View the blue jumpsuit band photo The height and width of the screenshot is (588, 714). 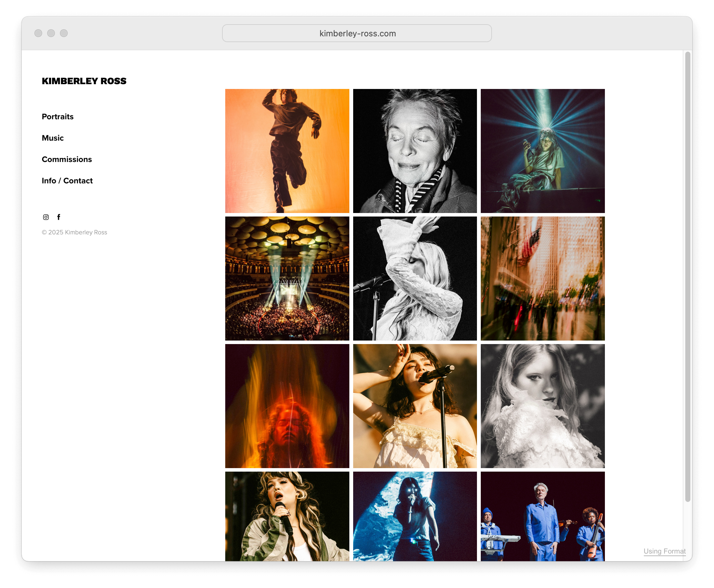(x=542, y=516)
